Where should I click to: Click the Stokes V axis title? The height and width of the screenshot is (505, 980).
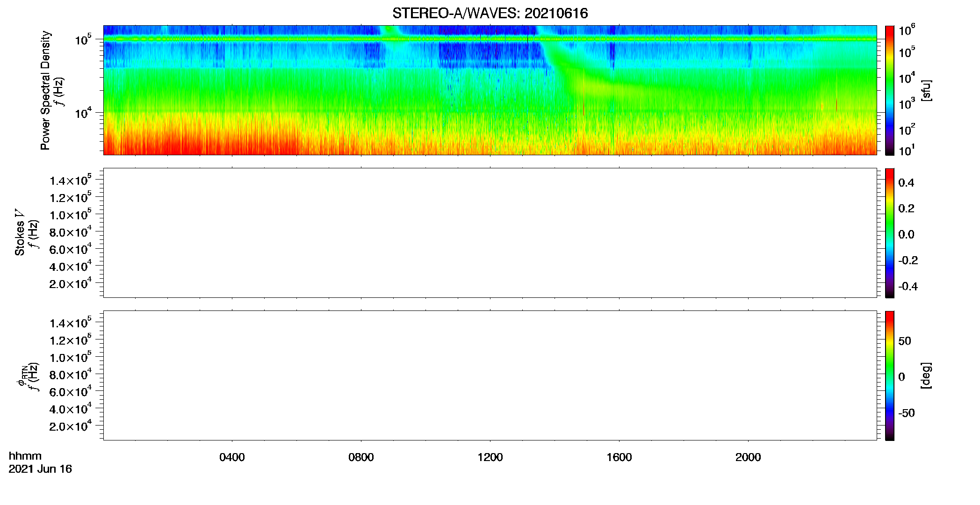[20, 232]
